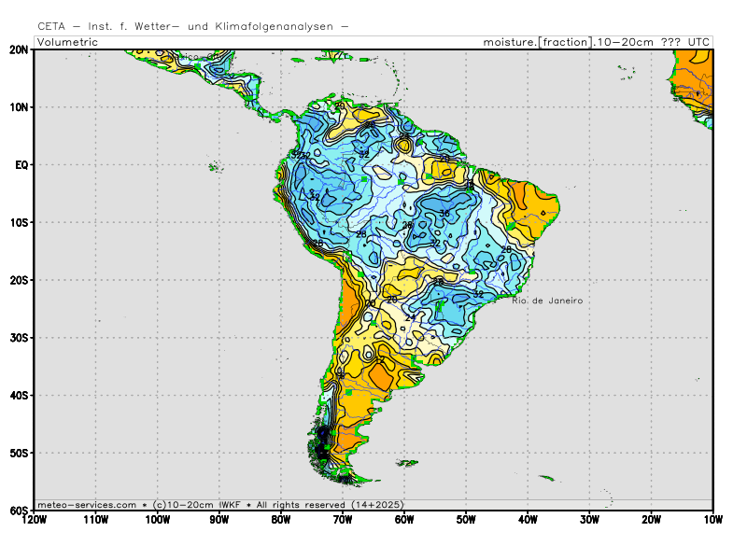Click the 60W longitude axis label
Image resolution: width=747 pixels, height=560 pixels.
click(x=404, y=519)
